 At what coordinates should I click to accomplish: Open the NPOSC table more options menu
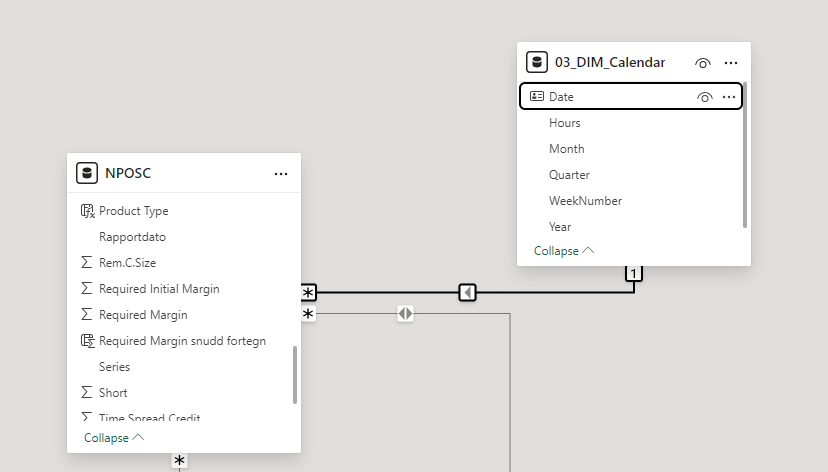point(281,174)
